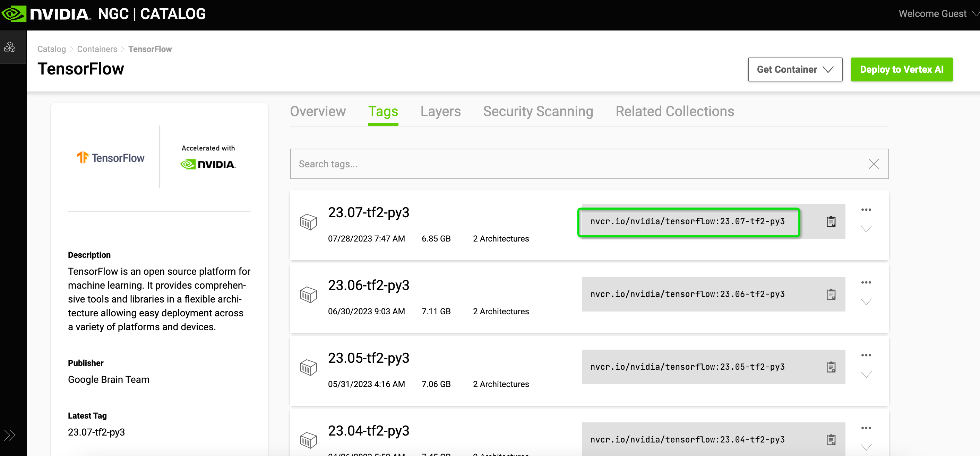Image resolution: width=980 pixels, height=456 pixels.
Task: Switch to the Layers tab
Action: pyautogui.click(x=440, y=111)
